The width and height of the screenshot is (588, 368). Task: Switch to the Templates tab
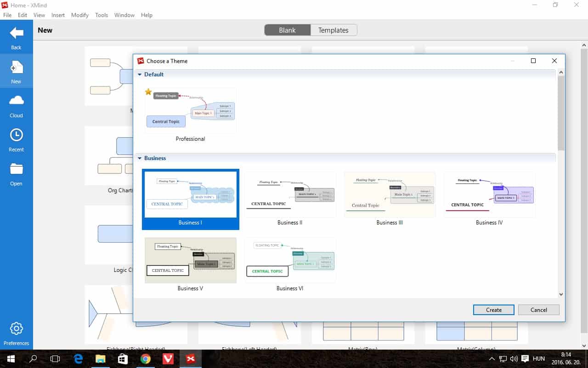334,30
